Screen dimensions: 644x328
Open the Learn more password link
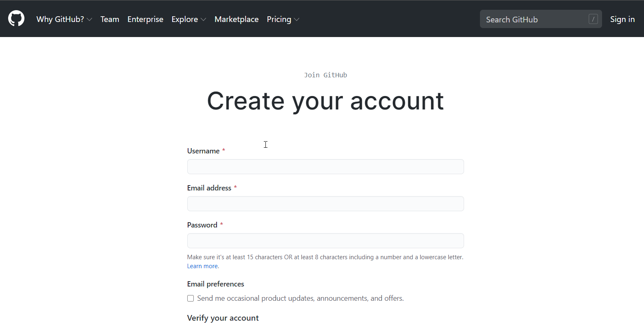click(x=202, y=266)
